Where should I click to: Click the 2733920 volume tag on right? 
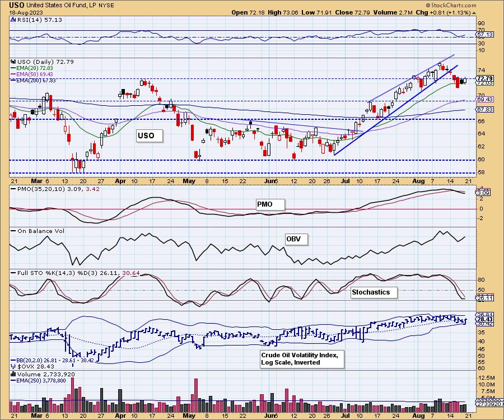click(x=489, y=404)
